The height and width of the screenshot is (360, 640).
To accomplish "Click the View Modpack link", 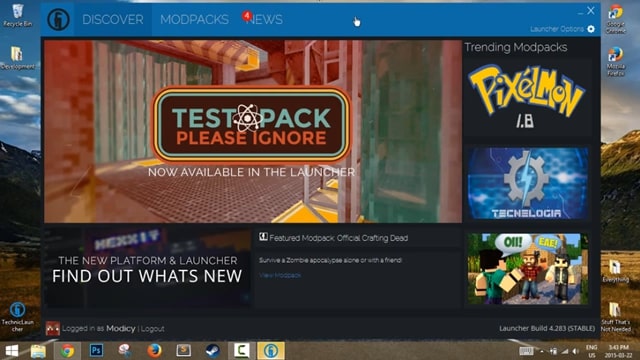I will (280, 276).
